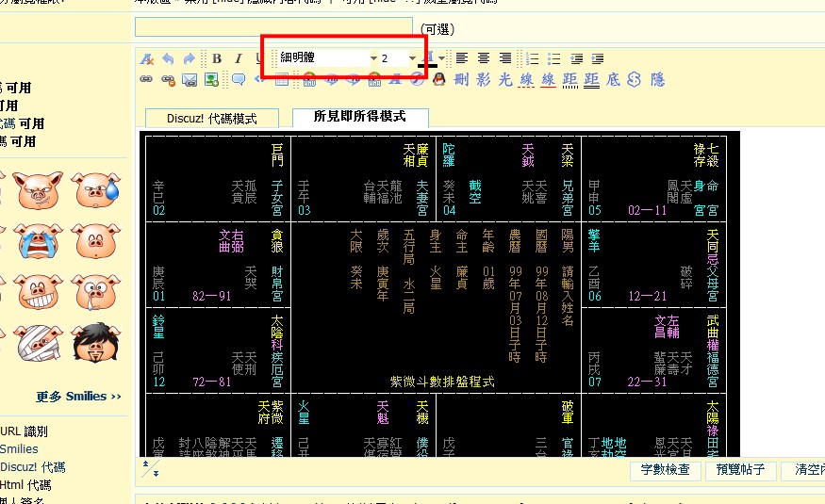
Task: Click the optional (可選) text input field
Action: click(273, 27)
